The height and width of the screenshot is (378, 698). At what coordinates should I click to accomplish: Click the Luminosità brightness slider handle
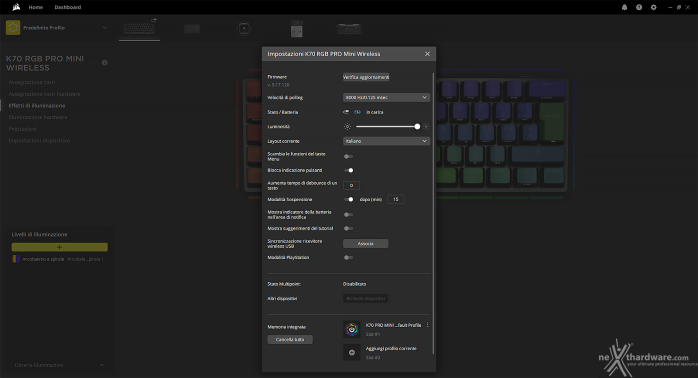[x=417, y=126]
